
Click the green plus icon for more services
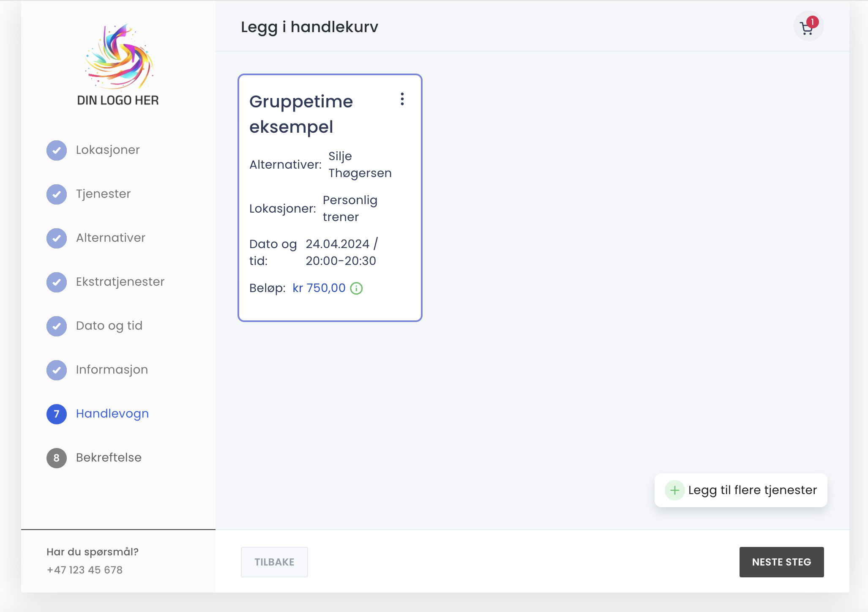click(x=674, y=490)
